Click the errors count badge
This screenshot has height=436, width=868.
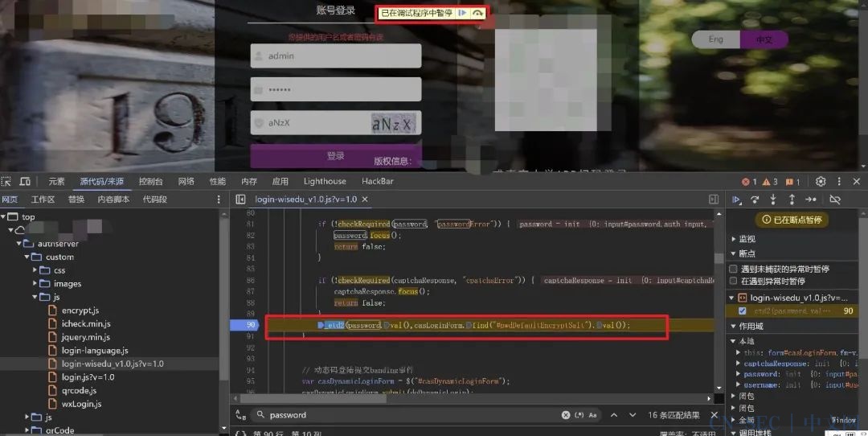click(749, 182)
